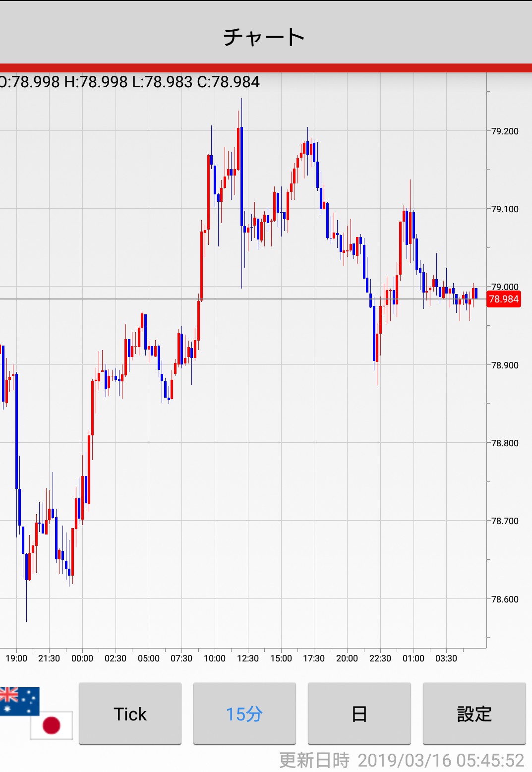Image resolution: width=532 pixels, height=772 pixels.
Task: Switch to the 日 daily chart
Action: pyautogui.click(x=359, y=714)
